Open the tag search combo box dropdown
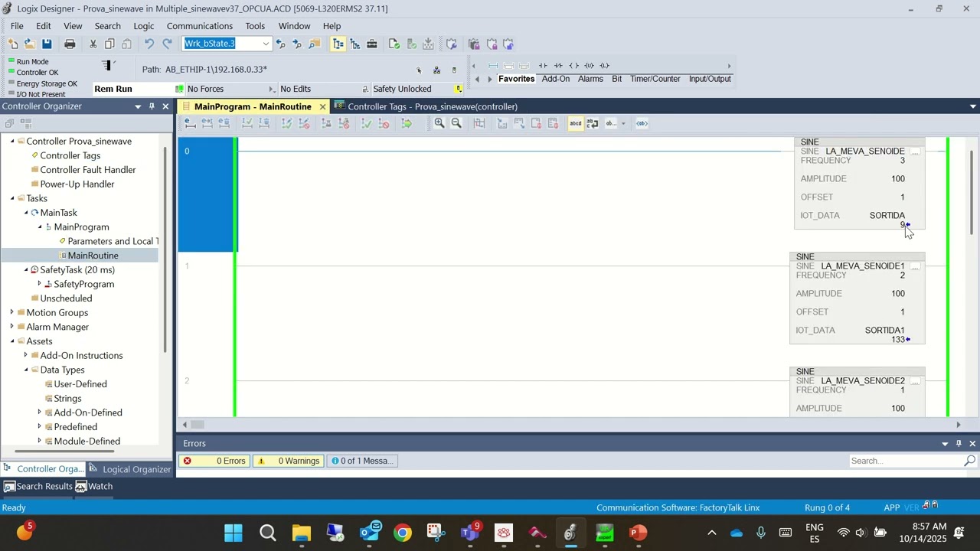The image size is (980, 551). (266, 44)
